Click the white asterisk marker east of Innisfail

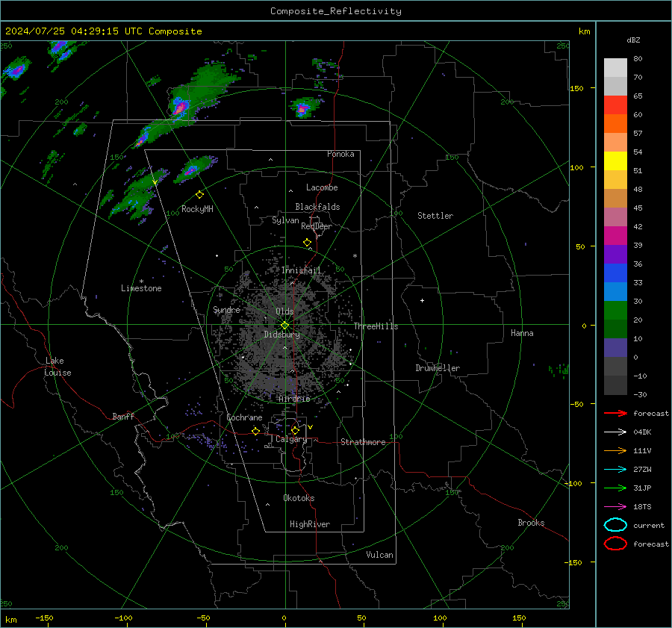coord(355,256)
